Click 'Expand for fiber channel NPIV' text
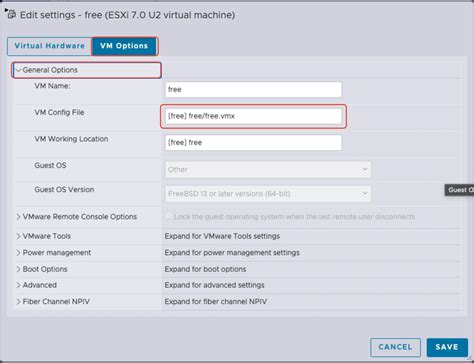474x363 pixels. (216, 302)
